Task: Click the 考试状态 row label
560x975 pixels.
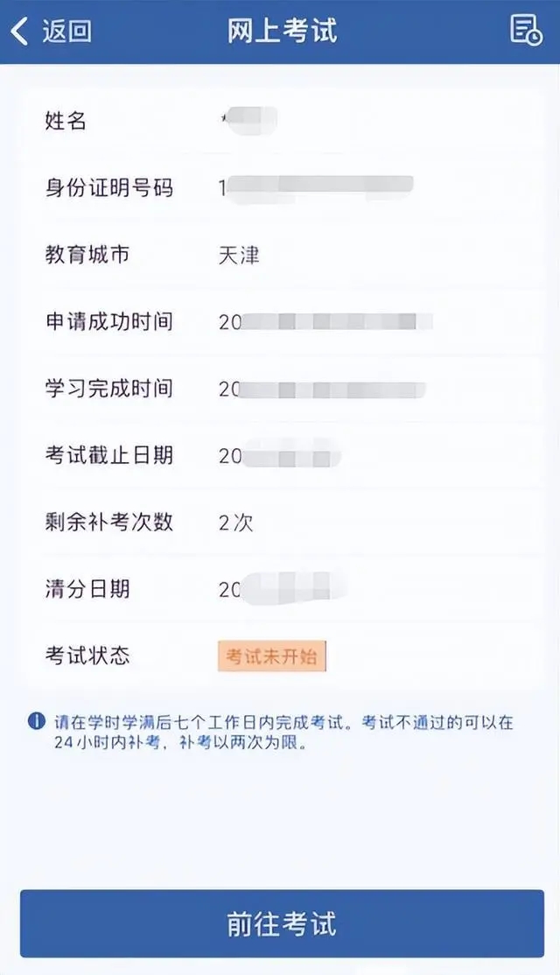Action: pyautogui.click(x=87, y=655)
